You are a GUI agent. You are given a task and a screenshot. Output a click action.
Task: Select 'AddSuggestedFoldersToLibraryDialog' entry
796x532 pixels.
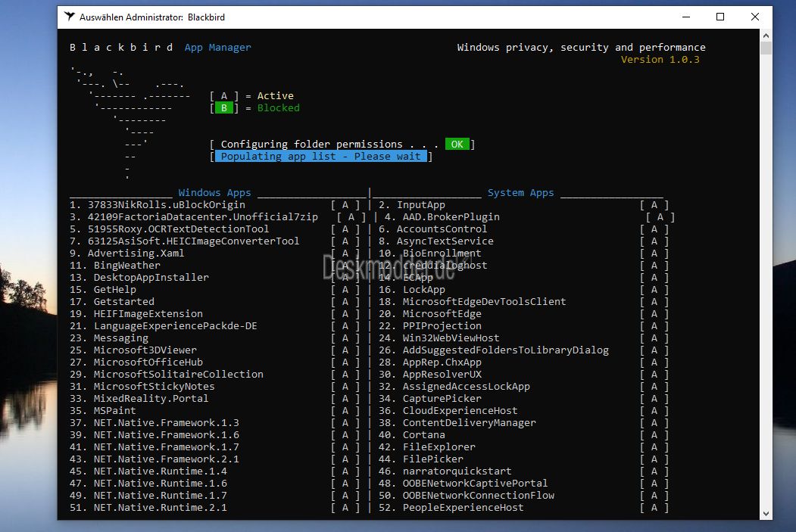506,350
